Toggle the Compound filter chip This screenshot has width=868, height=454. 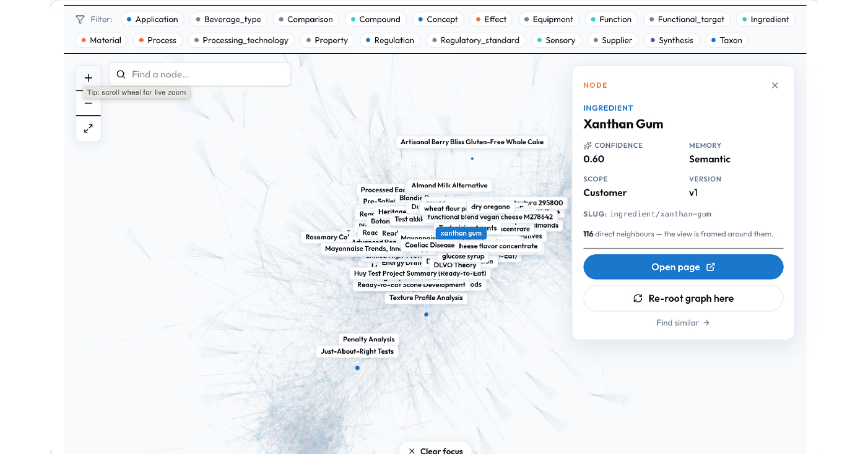pyautogui.click(x=376, y=20)
